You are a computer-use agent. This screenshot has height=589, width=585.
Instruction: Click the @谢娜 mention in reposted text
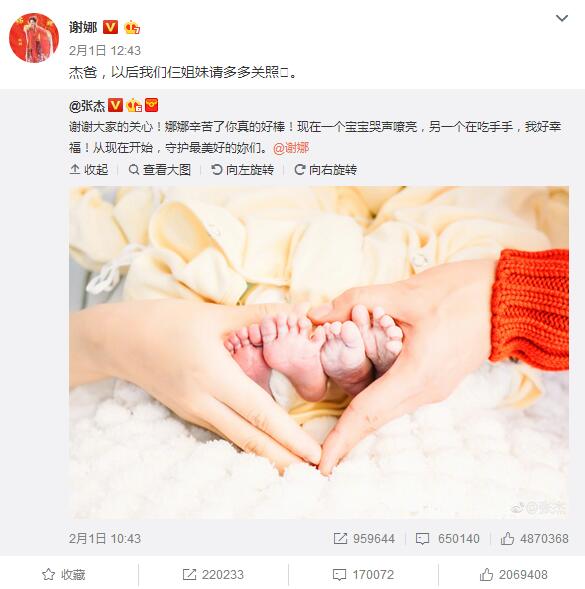click(x=291, y=148)
